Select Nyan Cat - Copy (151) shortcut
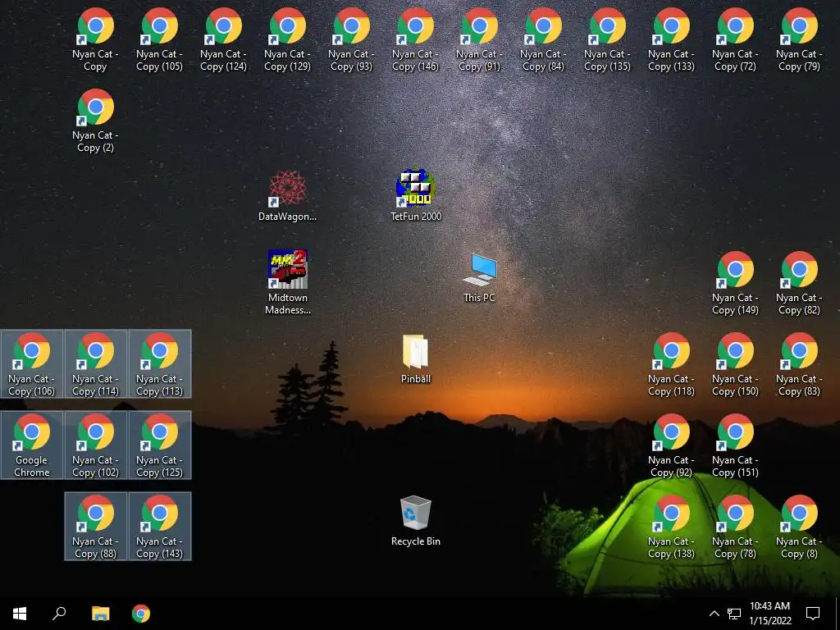840x630 pixels. coord(736,445)
